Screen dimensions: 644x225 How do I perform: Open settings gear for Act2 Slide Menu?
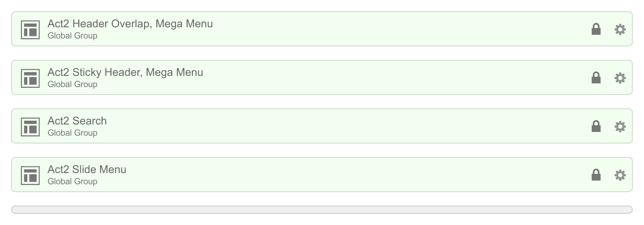(x=620, y=175)
